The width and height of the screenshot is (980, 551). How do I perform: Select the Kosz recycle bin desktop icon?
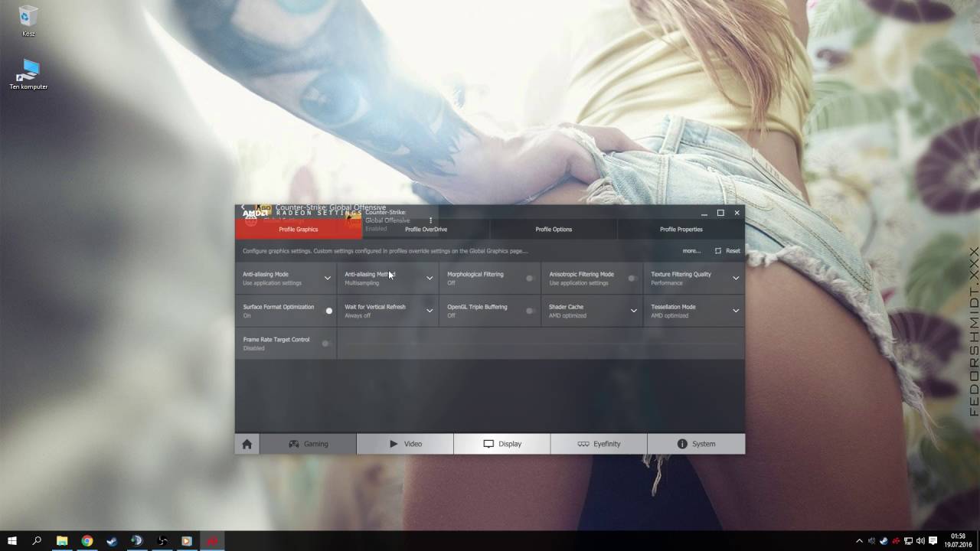pyautogui.click(x=28, y=21)
